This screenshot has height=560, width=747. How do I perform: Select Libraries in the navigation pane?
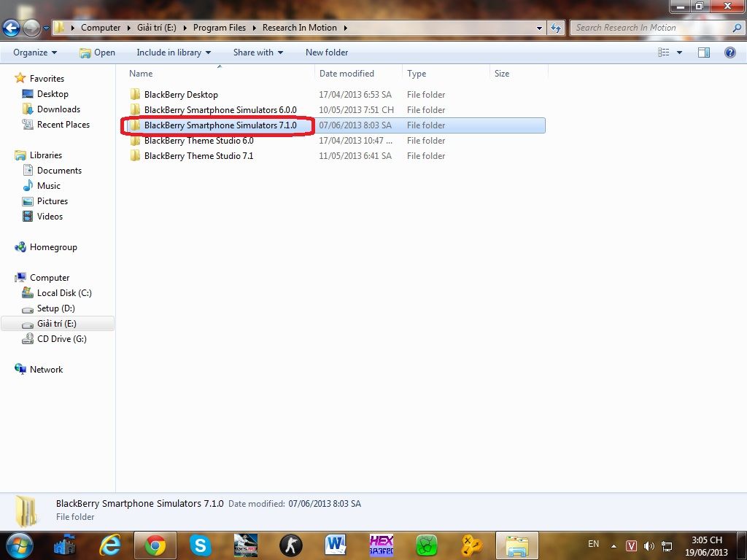pyautogui.click(x=46, y=155)
